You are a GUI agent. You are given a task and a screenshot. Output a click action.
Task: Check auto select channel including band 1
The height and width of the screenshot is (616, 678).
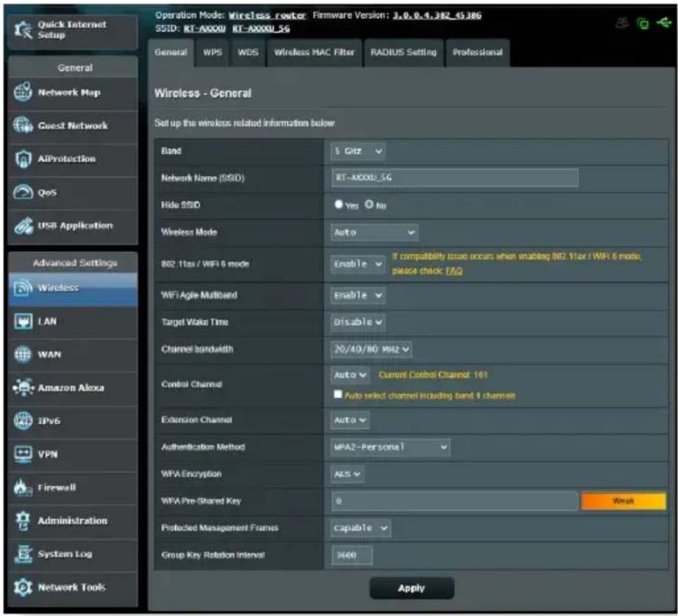(x=338, y=394)
